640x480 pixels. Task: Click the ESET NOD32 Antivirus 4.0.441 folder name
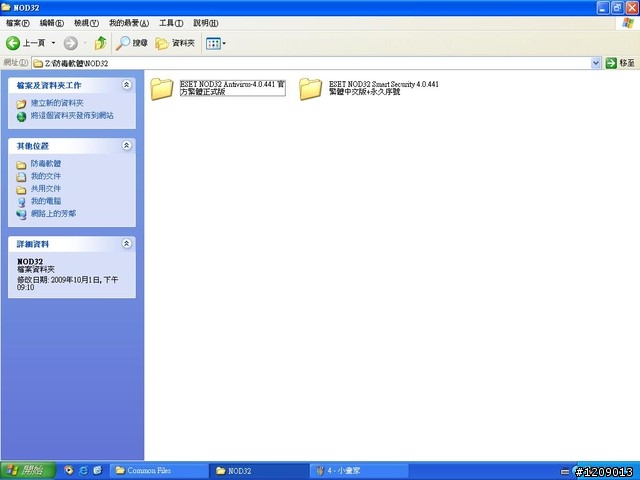(x=232, y=88)
